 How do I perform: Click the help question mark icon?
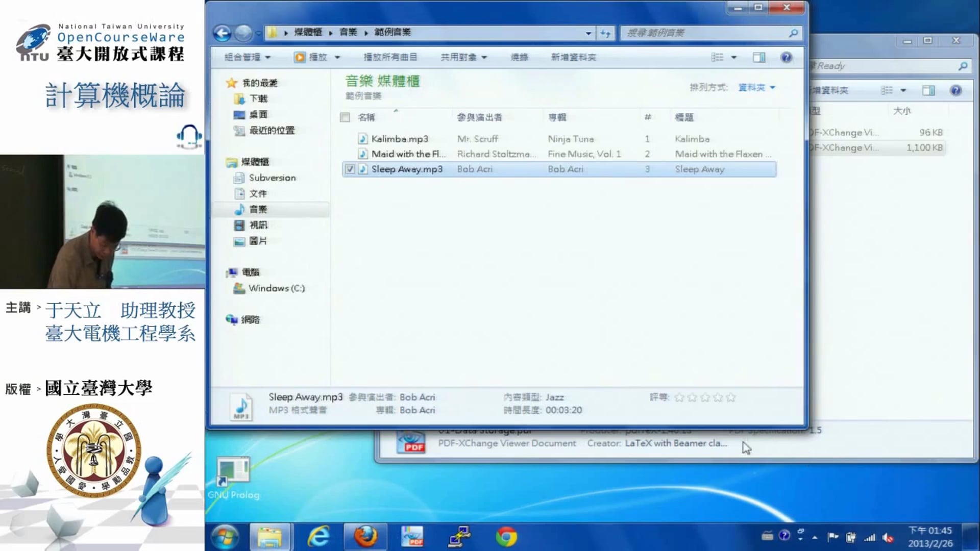[786, 57]
